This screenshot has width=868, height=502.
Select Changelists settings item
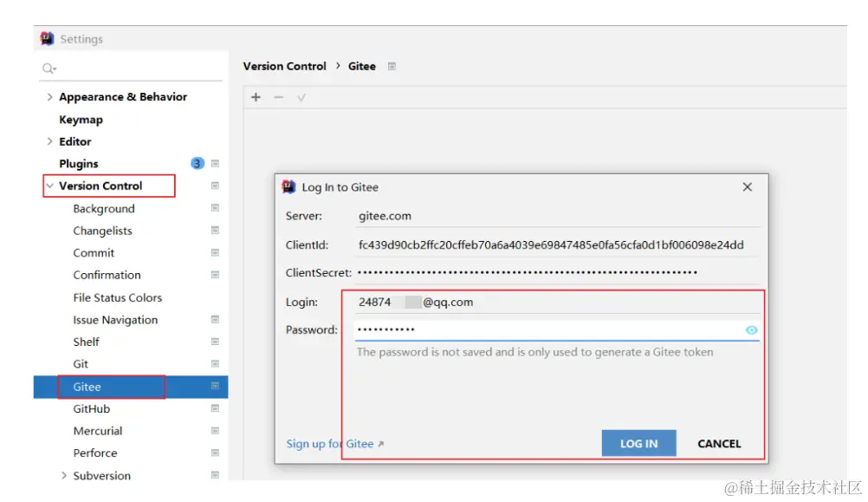tap(102, 231)
